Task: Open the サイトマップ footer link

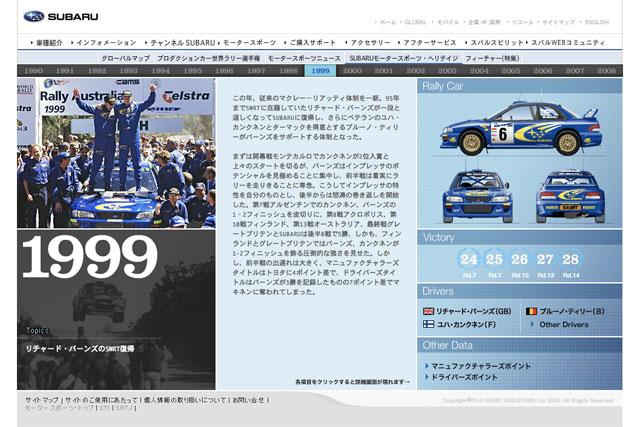Action: pos(42,399)
